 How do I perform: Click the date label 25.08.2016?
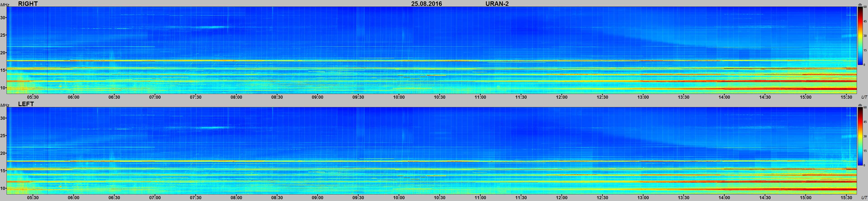426,4
